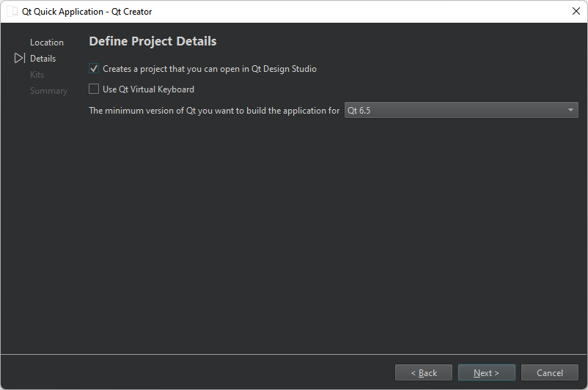Click the Kits step in wizard sidebar
The height and width of the screenshot is (390, 588).
coord(37,75)
